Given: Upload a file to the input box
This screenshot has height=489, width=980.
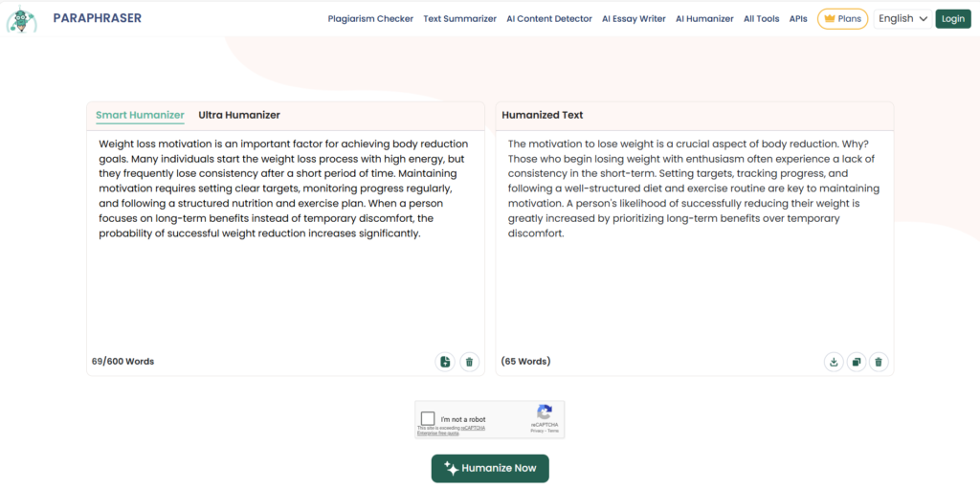Looking at the screenshot, I should [444, 362].
